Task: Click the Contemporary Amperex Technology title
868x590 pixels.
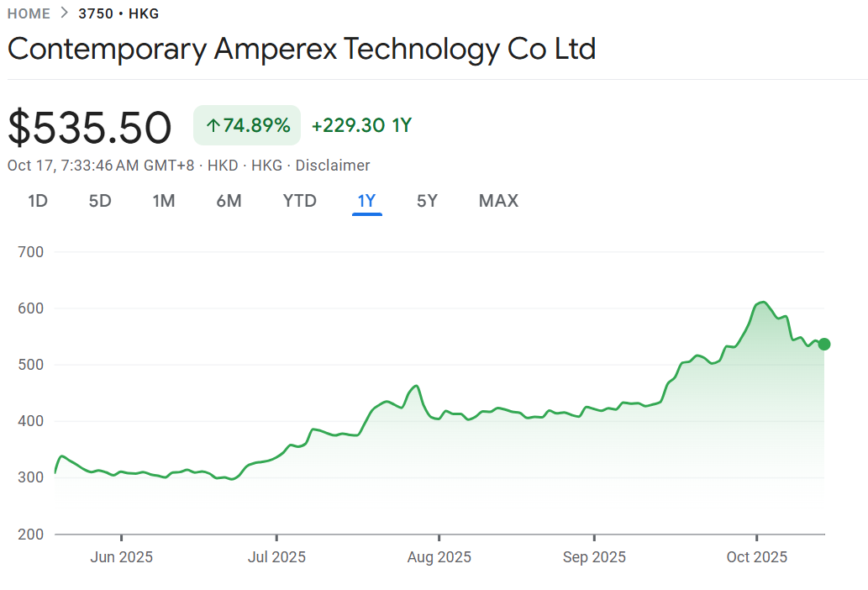Action: coord(302,49)
